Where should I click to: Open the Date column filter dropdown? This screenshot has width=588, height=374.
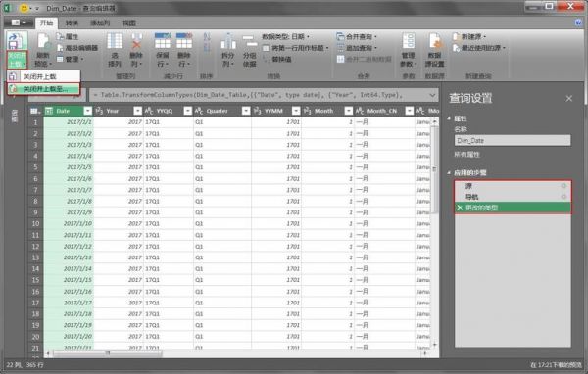88,111
